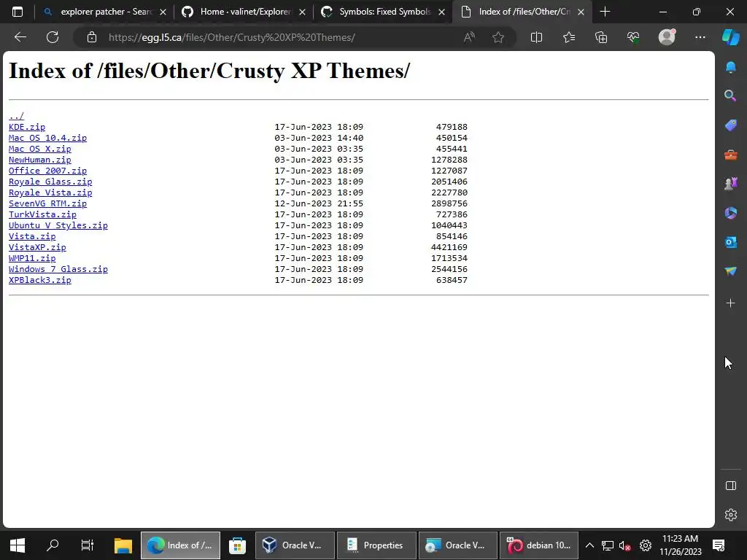Download Windows 7 Glass.zip

(x=58, y=269)
